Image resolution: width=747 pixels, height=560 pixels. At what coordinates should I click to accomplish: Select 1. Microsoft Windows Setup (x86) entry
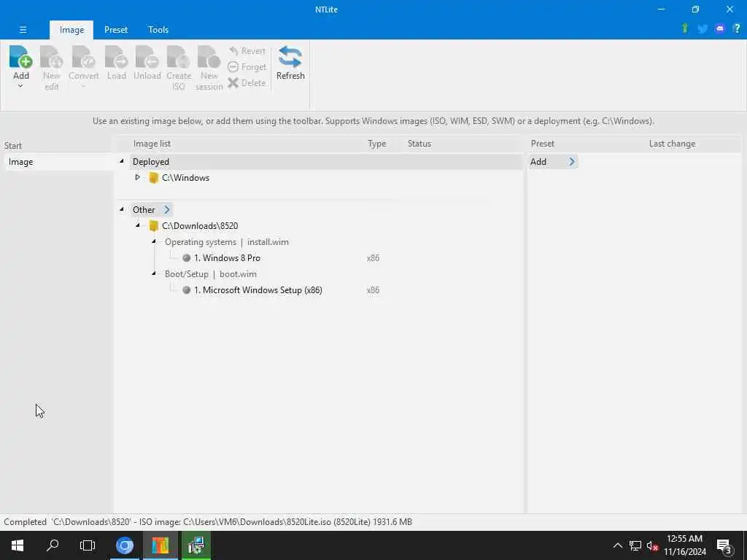tap(258, 290)
